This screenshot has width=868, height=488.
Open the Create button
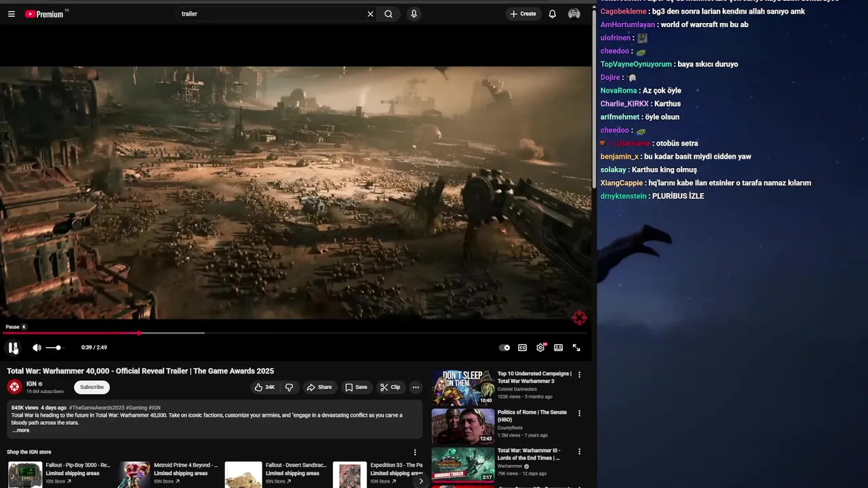[x=523, y=14]
